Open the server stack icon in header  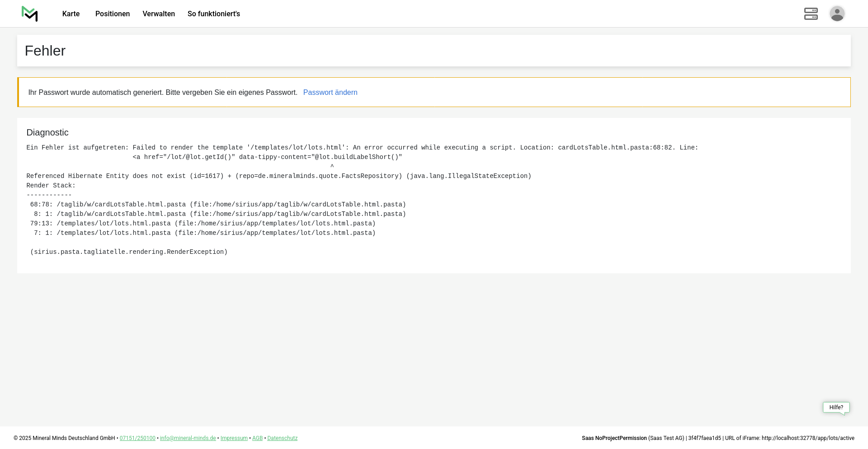(811, 14)
